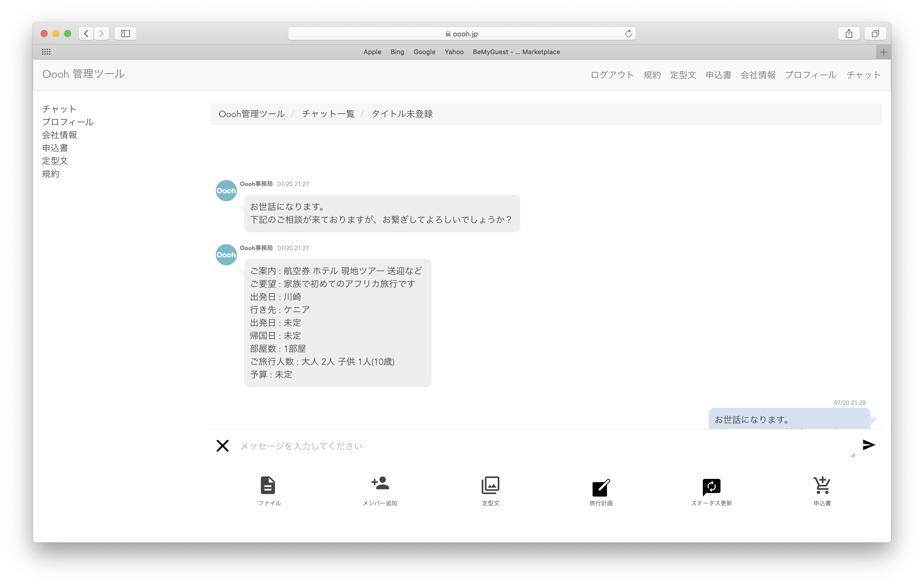The height and width of the screenshot is (586, 924).
Task: Click the 予算 : 未定 line
Action: 271,374
